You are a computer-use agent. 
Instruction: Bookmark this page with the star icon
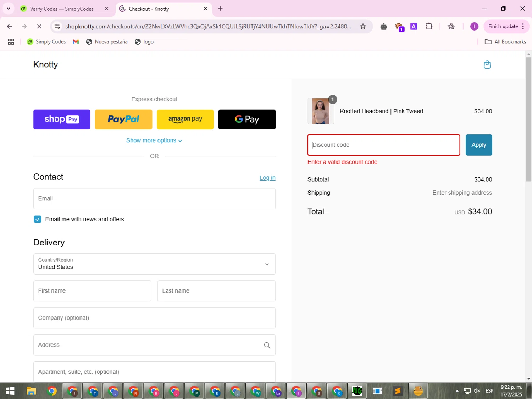(x=363, y=26)
